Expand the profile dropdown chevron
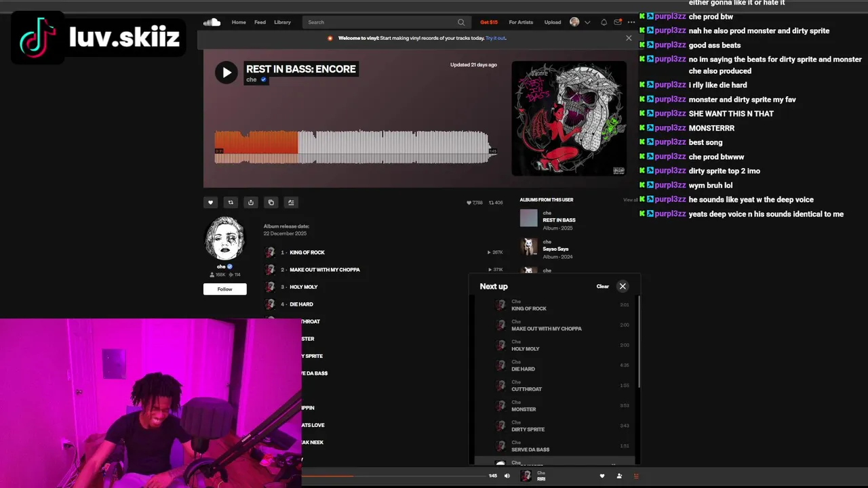 587,22
